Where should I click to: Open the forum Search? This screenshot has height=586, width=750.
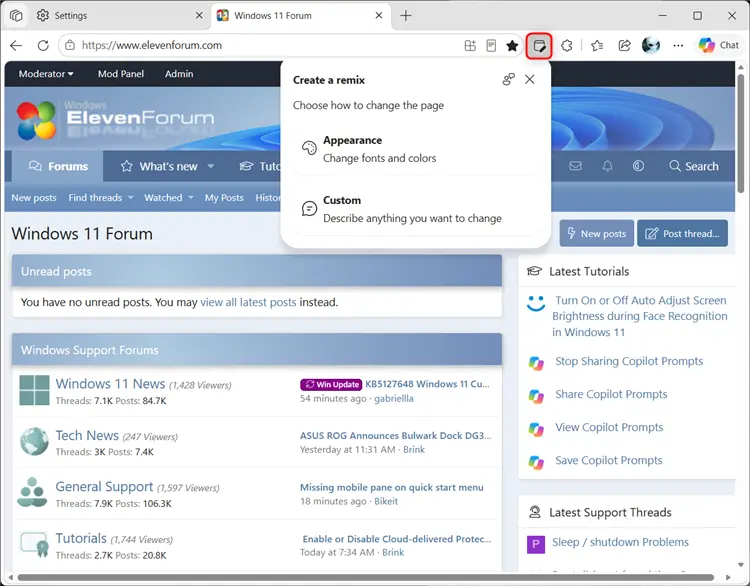tap(694, 166)
